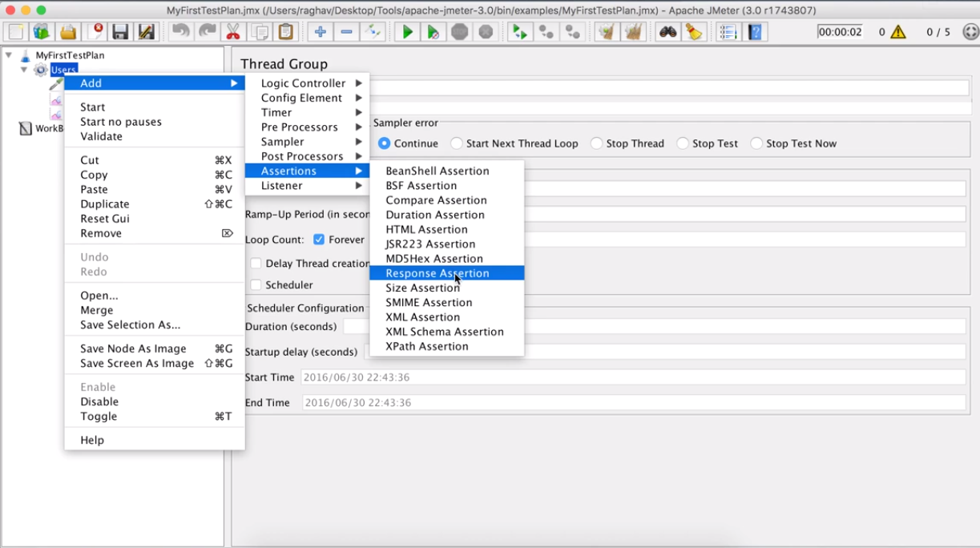The height and width of the screenshot is (548, 980).
Task: Click the Toggle enable/disable icon
Action: coord(372,32)
